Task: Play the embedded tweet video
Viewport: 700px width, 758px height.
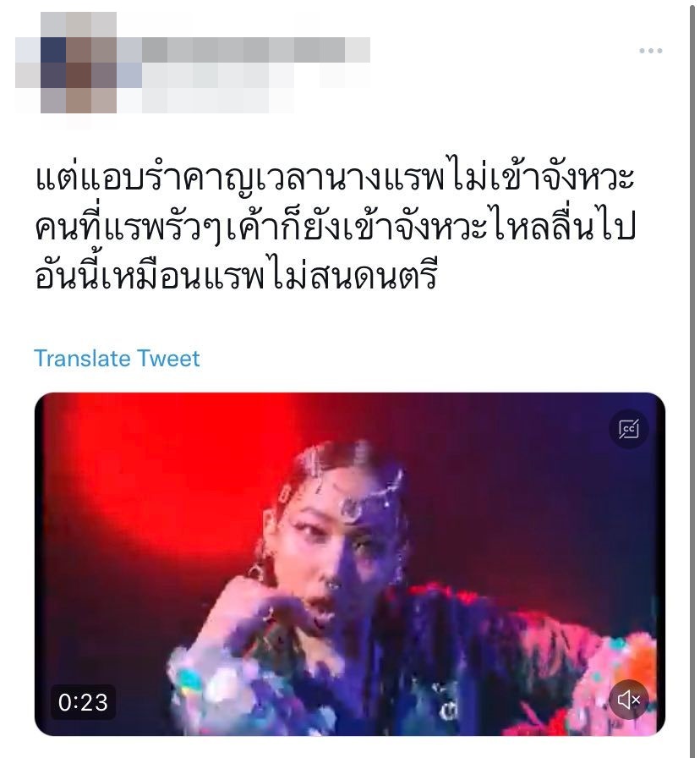Action: pyautogui.click(x=350, y=564)
